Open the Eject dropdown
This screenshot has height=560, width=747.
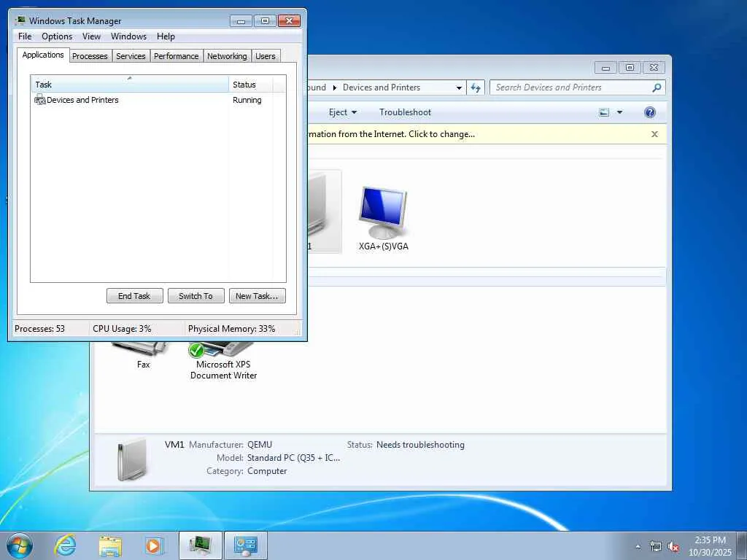tap(343, 112)
